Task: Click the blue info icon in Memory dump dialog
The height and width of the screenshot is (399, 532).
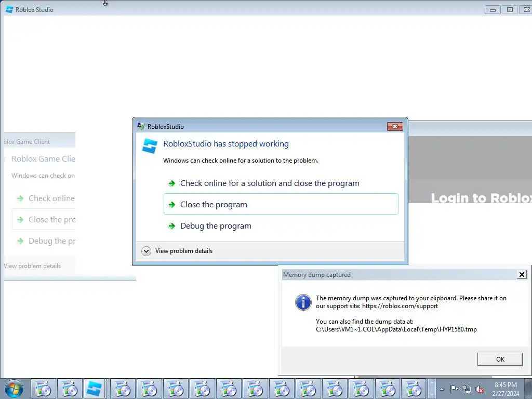Action: (x=303, y=302)
